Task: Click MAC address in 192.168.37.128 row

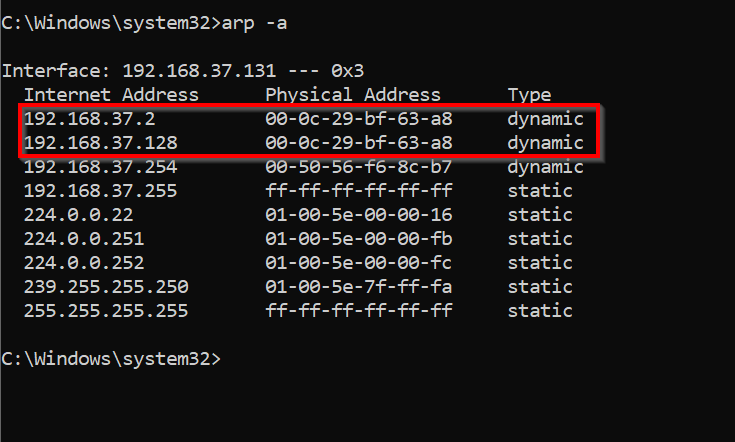Action: [x=359, y=142]
